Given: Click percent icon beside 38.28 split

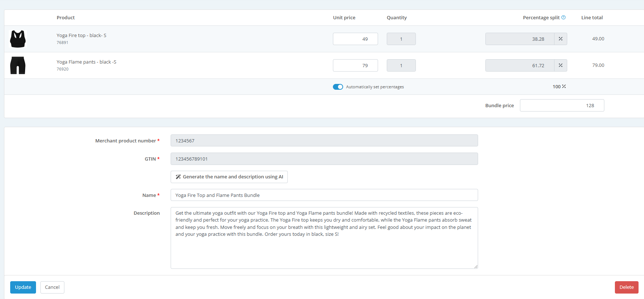Looking at the screenshot, I should 560,39.
